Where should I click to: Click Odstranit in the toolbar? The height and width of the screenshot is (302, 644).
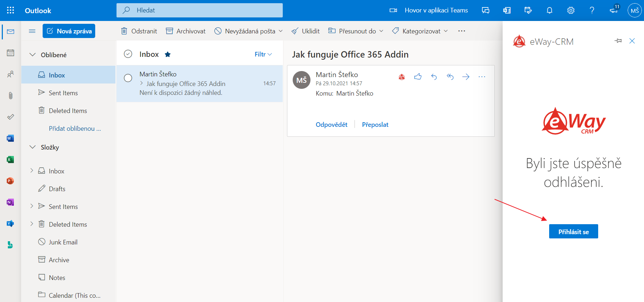pos(139,31)
